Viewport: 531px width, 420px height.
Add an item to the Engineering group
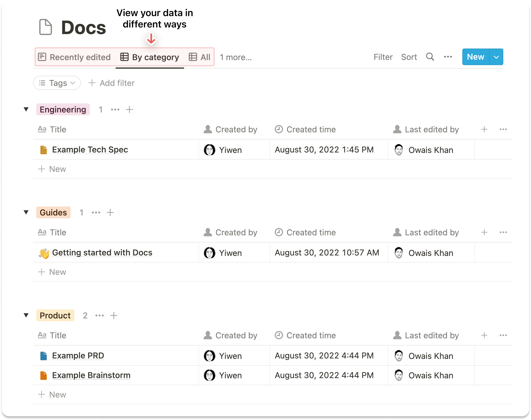click(x=129, y=109)
